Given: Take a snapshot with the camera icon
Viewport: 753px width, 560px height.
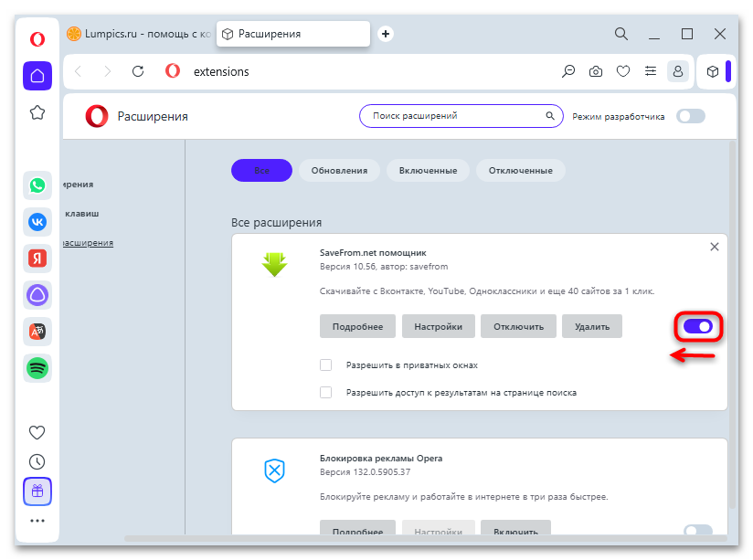Looking at the screenshot, I should point(596,71).
